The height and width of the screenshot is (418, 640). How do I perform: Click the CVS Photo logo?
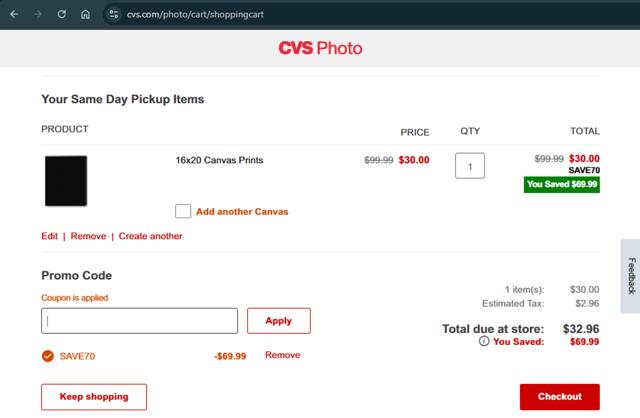pos(320,47)
